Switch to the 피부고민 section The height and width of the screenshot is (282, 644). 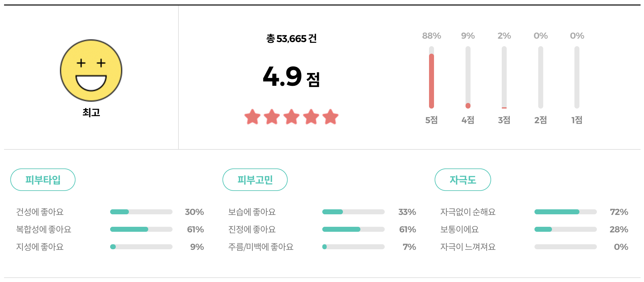click(x=255, y=179)
